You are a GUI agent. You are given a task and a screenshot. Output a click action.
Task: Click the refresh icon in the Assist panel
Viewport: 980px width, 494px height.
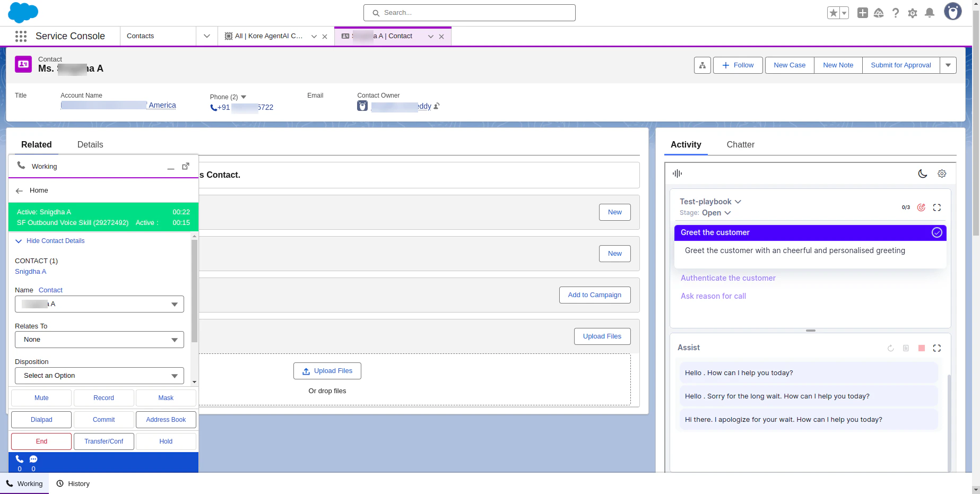pos(890,348)
